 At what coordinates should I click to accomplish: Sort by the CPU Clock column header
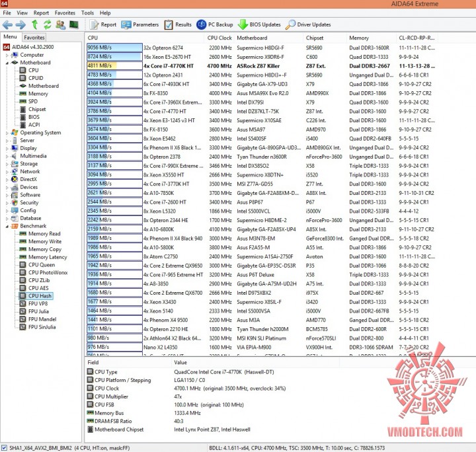pyautogui.click(x=219, y=38)
